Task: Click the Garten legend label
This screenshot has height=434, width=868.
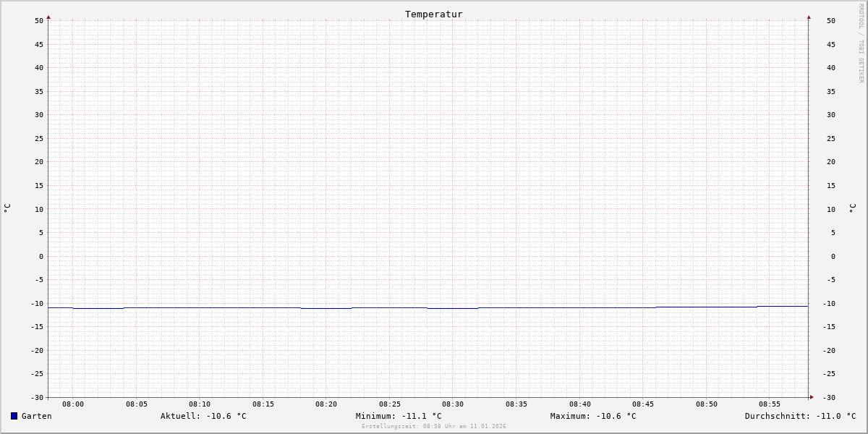Action: (36, 416)
